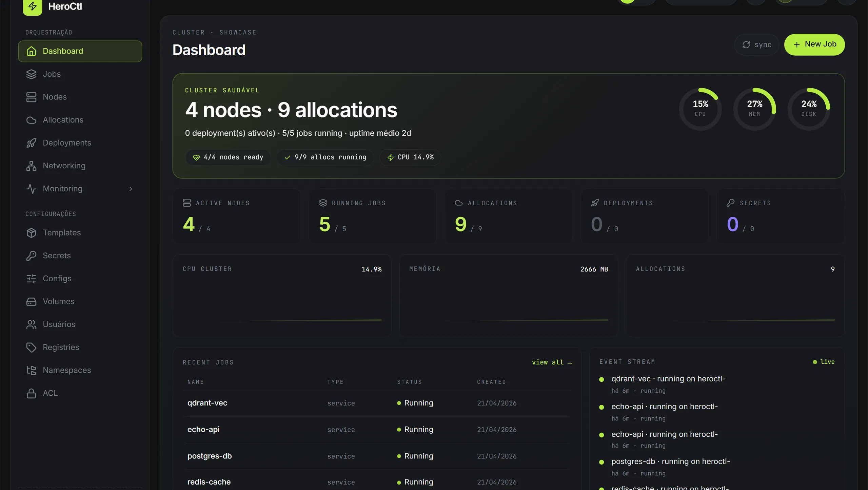This screenshot has width=868, height=490.
Task: Open Templates via its package icon
Action: [x=31, y=233]
